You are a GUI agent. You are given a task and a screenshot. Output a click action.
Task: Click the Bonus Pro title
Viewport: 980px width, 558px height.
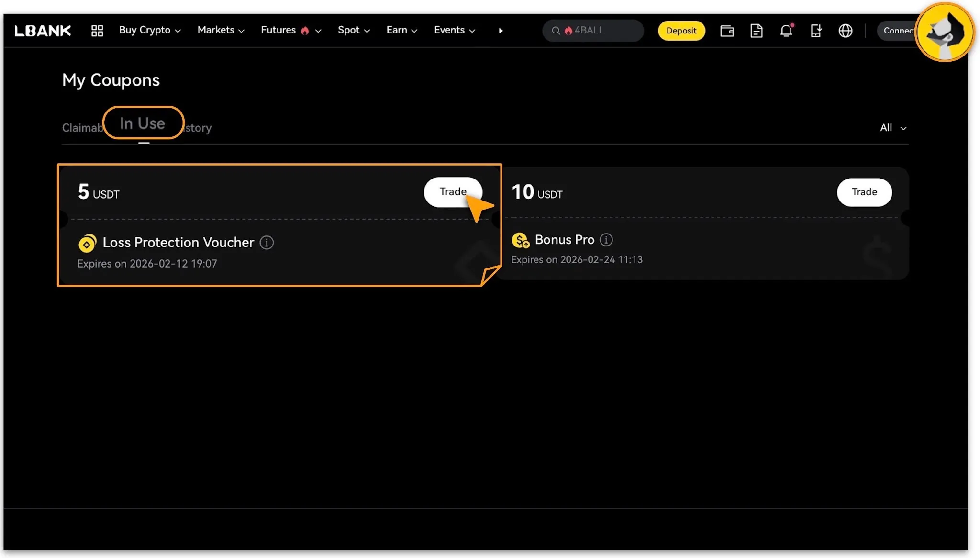(565, 240)
